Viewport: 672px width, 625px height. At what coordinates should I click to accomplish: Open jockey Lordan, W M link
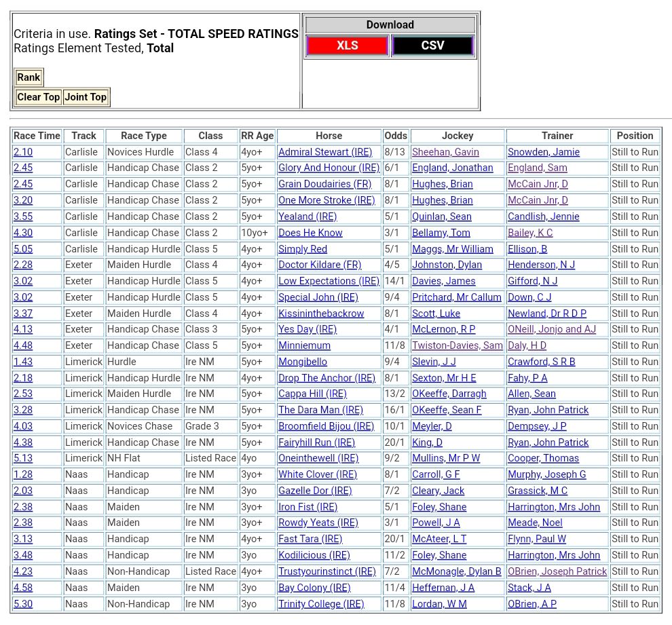click(x=439, y=604)
